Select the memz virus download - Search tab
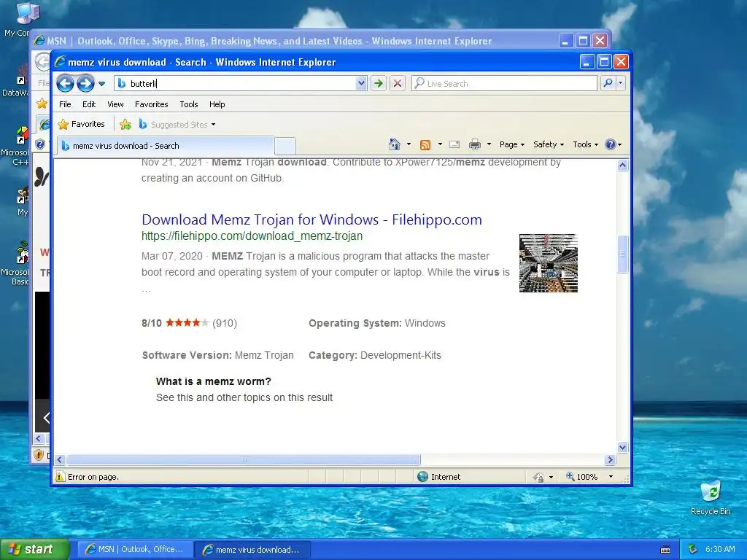 point(165,146)
